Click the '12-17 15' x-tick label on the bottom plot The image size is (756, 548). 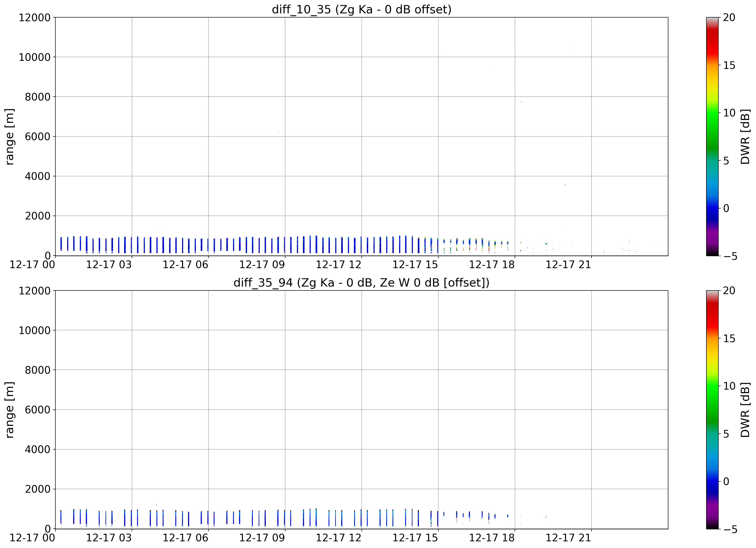pyautogui.click(x=415, y=538)
